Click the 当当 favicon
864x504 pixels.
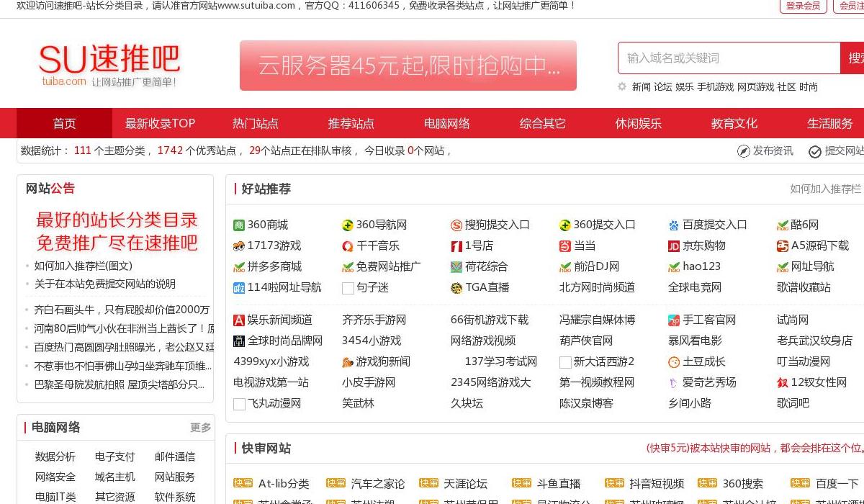click(x=565, y=246)
